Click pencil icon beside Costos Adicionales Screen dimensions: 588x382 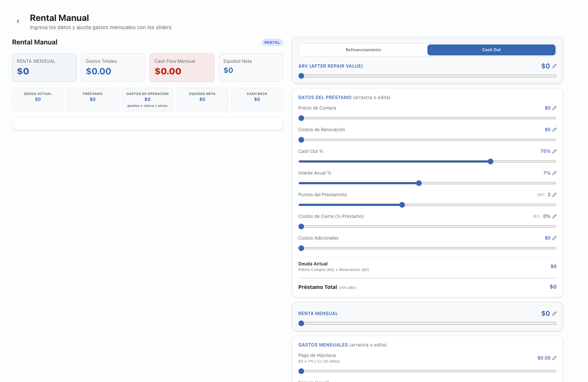tap(554, 238)
